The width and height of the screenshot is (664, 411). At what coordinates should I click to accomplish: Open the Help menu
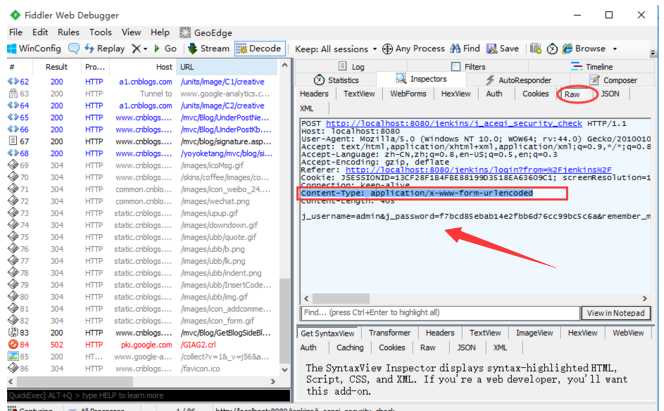160,32
